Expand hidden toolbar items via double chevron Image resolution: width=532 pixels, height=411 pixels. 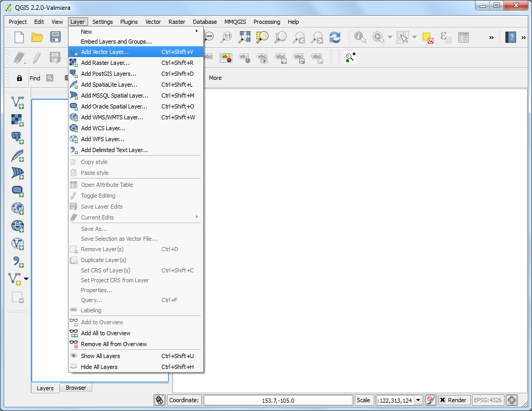tap(491, 37)
